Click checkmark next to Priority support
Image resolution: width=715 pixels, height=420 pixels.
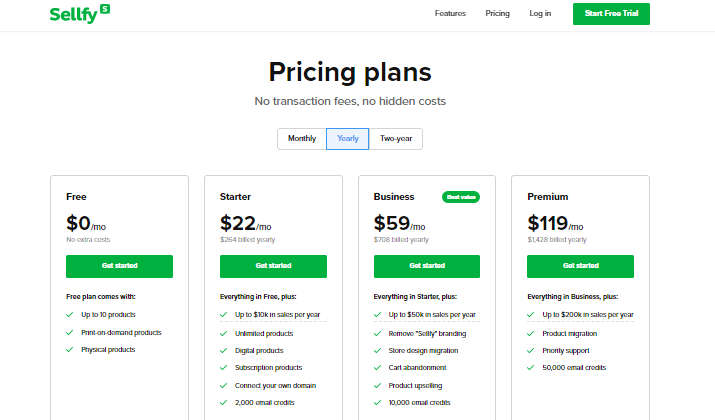tap(530, 351)
